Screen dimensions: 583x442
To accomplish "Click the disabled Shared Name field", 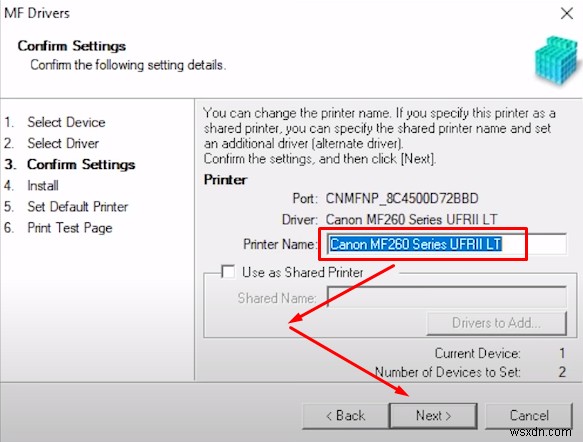I will (x=447, y=297).
